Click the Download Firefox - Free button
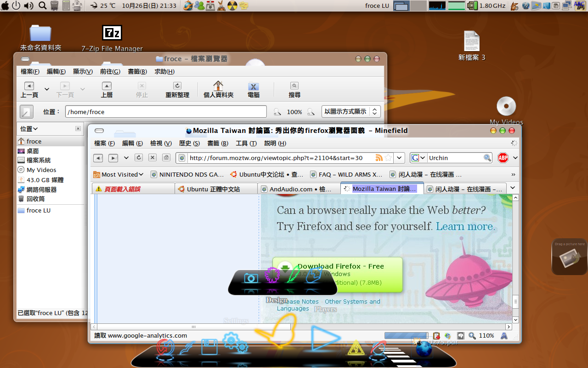This screenshot has height=368, width=588. pos(338,275)
